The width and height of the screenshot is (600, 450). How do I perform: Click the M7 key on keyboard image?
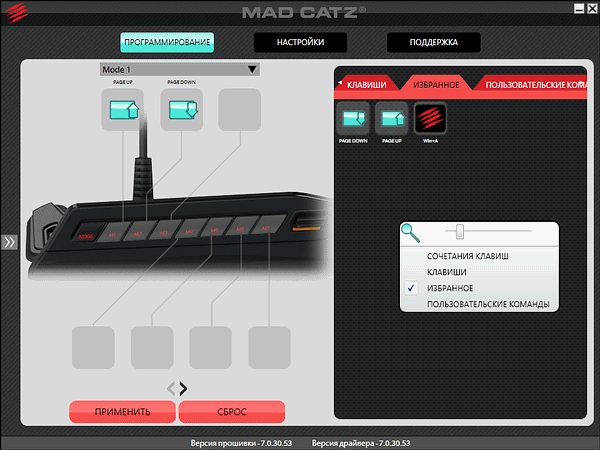269,225
